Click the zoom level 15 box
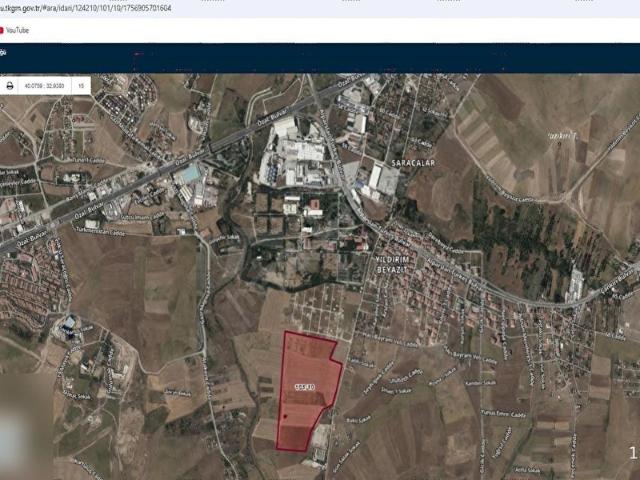640x480 pixels. 80,86
